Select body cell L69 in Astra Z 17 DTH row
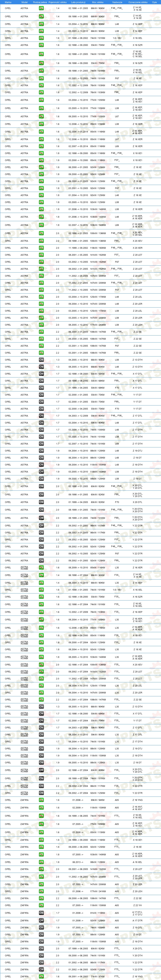 [x=117, y=444]
